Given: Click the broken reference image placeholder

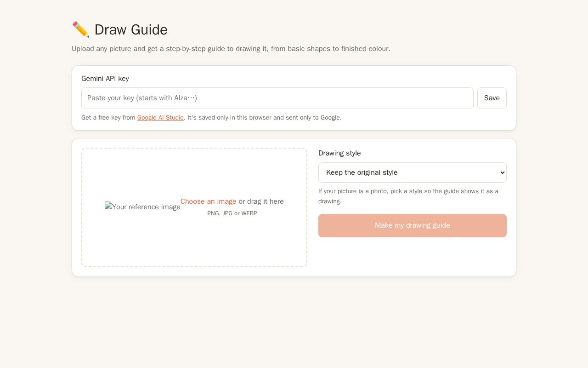Looking at the screenshot, I should [142, 207].
